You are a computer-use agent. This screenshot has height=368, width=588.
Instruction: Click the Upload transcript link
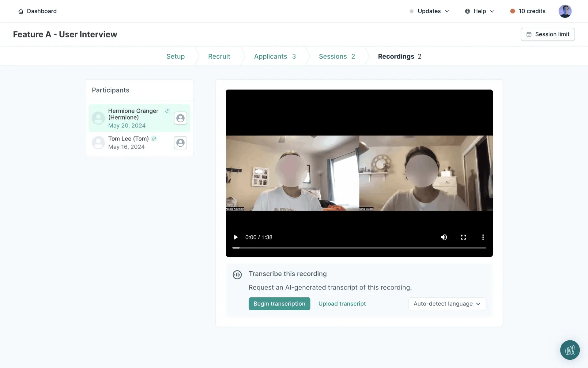click(342, 304)
